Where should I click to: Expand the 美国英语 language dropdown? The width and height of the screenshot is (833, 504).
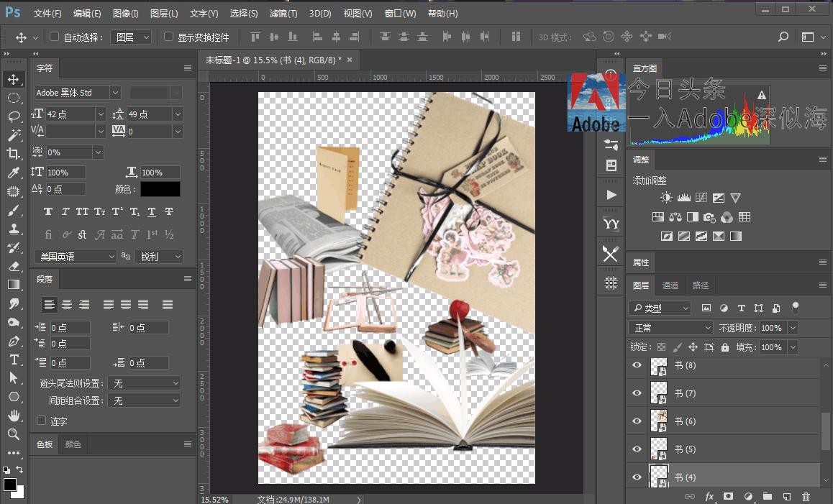(x=75, y=257)
